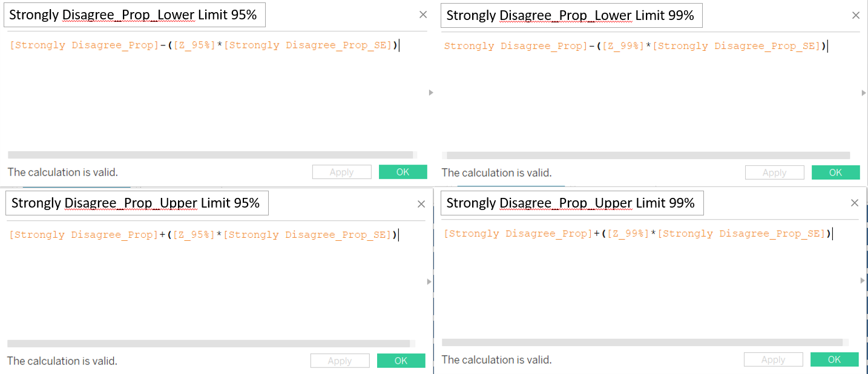The width and height of the screenshot is (868, 374).
Task: Confirm Upper Limit 95% calculation with OK
Action: pyautogui.click(x=401, y=361)
